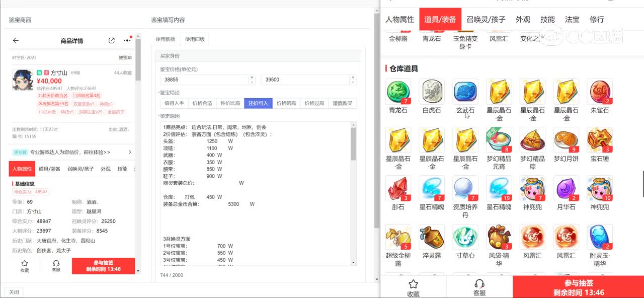Open the more-options dots in 商品详情 header
644x298 pixels.
pos(127,41)
